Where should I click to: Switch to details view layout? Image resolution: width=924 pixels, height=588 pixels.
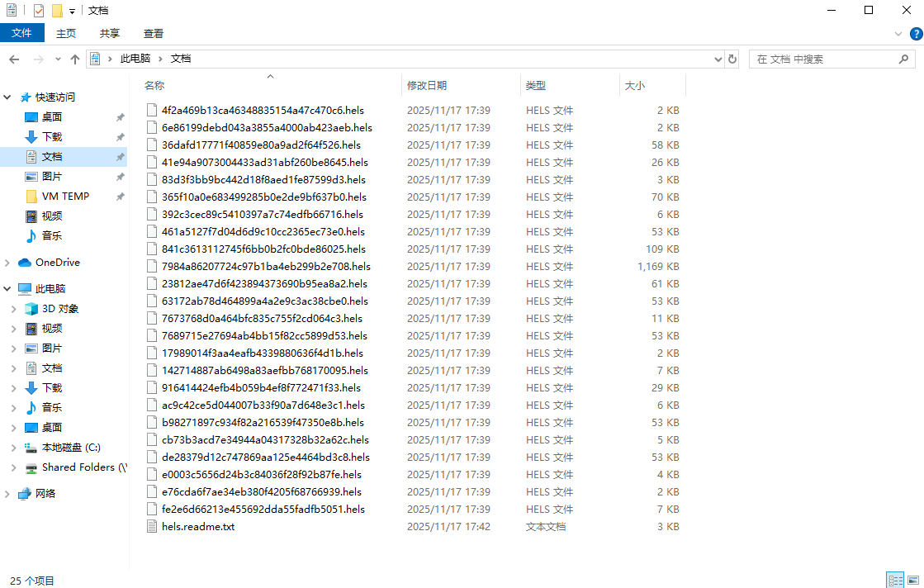(x=894, y=580)
